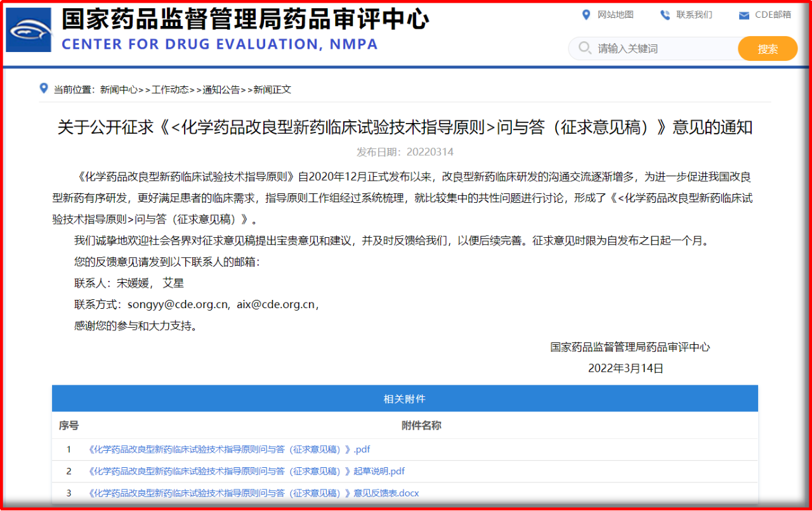The width and height of the screenshot is (812, 511).
Task: Click the 相关附件 blue header bar
Action: pyautogui.click(x=405, y=399)
